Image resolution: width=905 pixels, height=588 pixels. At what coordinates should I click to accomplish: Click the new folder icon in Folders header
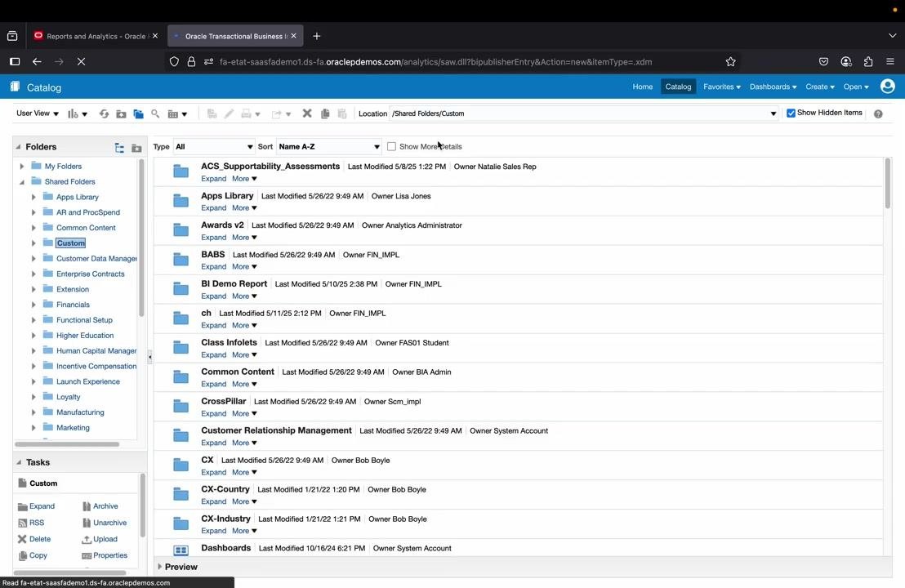click(136, 148)
